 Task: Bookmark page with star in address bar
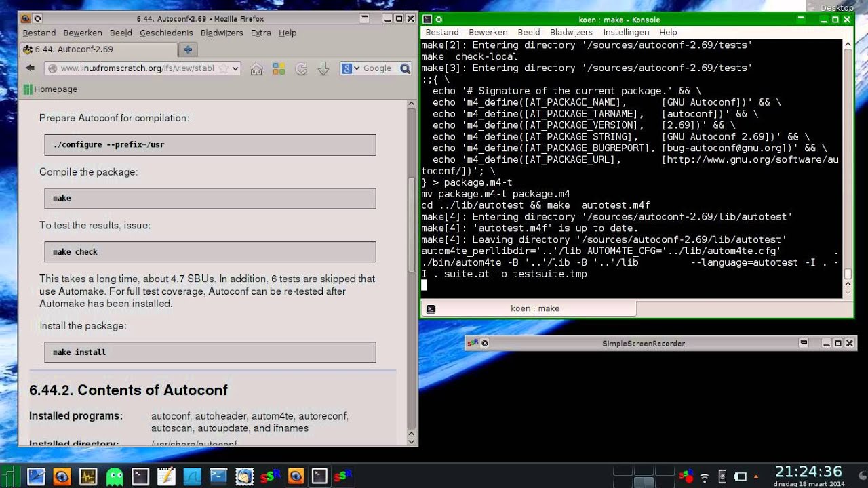pos(223,68)
